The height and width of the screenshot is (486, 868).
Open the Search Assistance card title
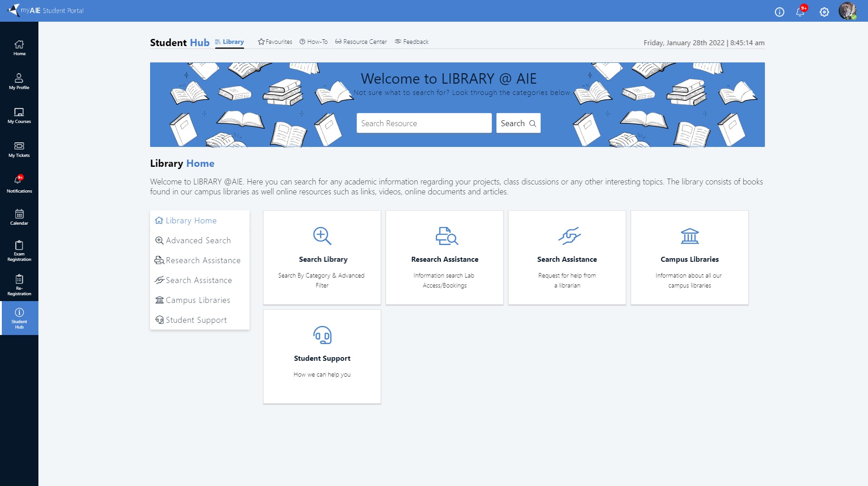[567, 259]
